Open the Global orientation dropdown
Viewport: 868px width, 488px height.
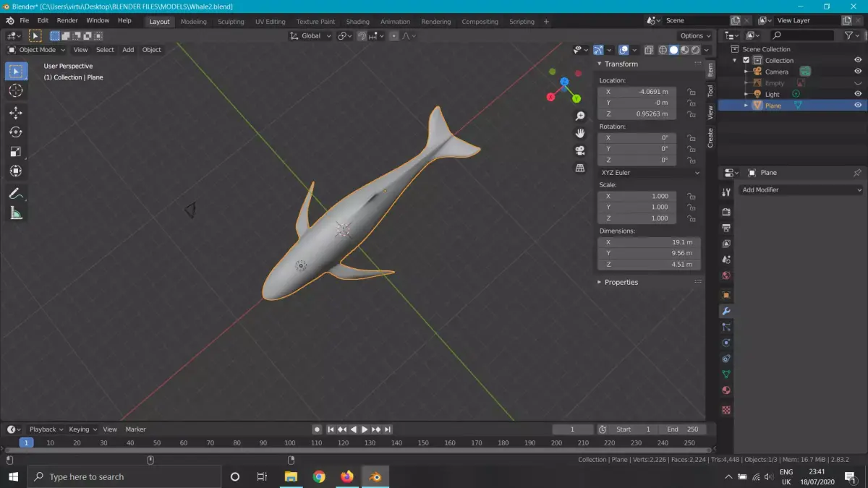(x=311, y=35)
